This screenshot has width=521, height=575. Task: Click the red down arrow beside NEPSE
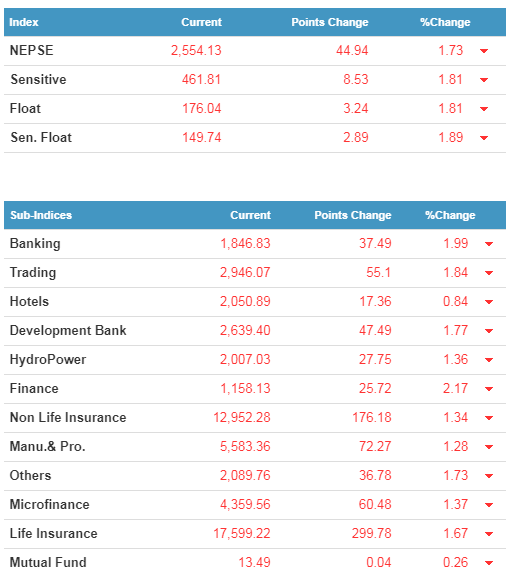click(484, 51)
